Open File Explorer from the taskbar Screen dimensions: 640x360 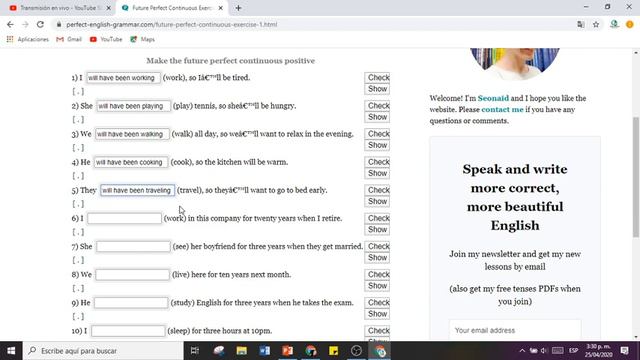click(x=242, y=351)
